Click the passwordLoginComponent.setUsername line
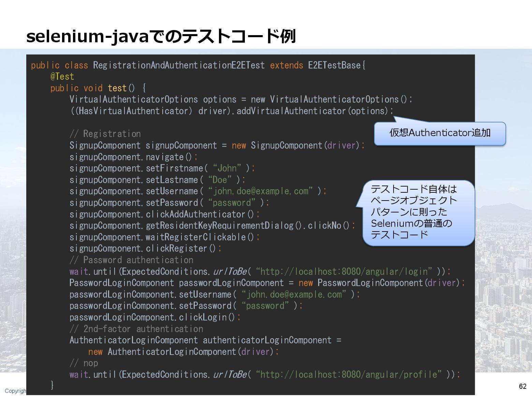Image resolution: width=532 pixels, height=399 pixels. point(215,294)
